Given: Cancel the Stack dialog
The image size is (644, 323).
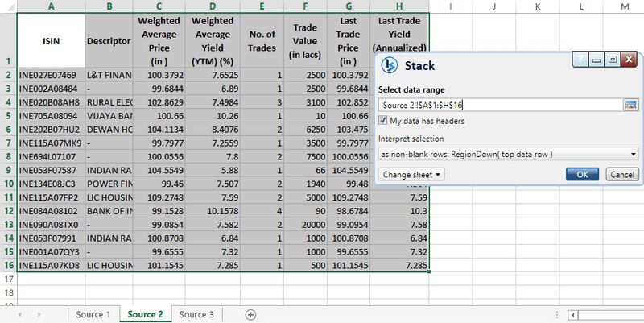Looking at the screenshot, I should pyautogui.click(x=622, y=174).
